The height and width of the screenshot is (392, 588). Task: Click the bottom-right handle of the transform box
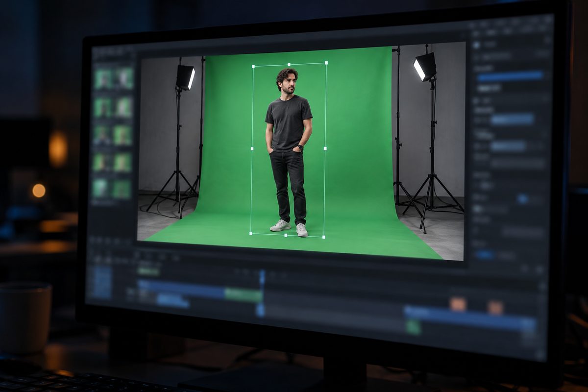tap(323, 237)
